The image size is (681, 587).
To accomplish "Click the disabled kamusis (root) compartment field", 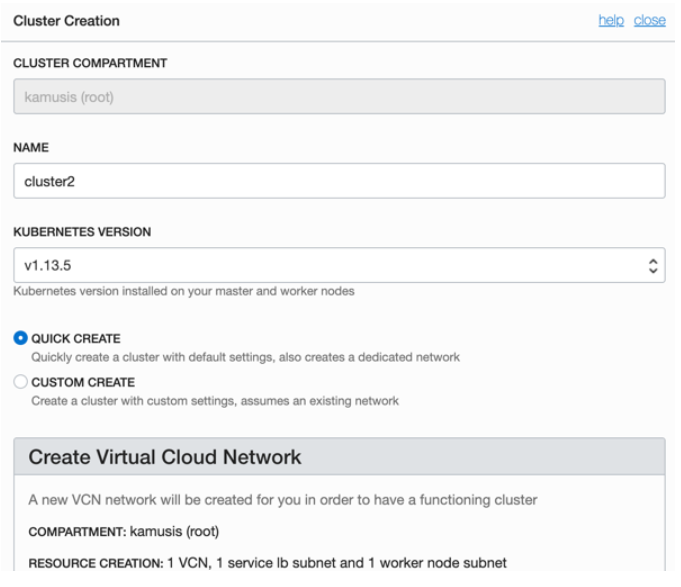I will (x=340, y=97).
